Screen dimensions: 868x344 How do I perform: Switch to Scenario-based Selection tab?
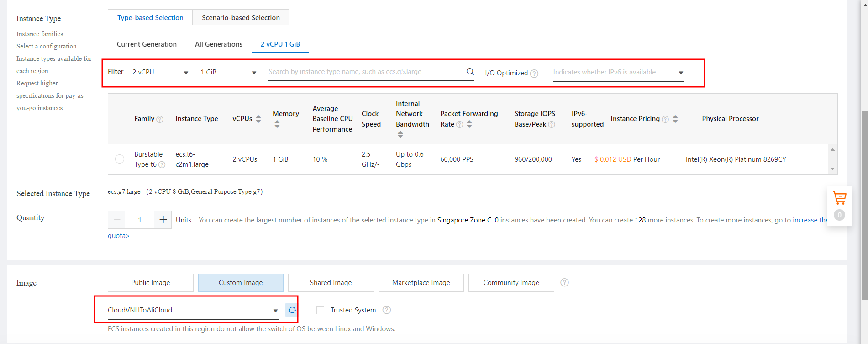[241, 18]
